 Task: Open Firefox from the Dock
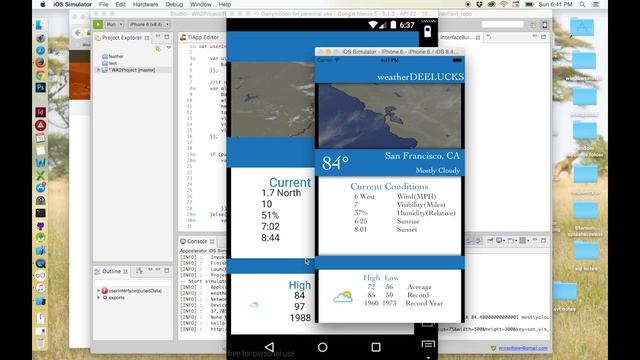pos(40,62)
